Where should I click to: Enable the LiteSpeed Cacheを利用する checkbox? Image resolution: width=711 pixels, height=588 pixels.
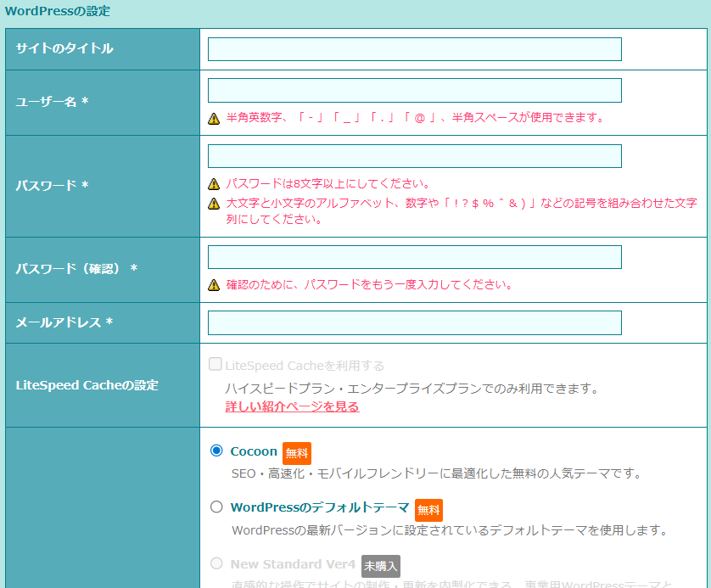216,366
